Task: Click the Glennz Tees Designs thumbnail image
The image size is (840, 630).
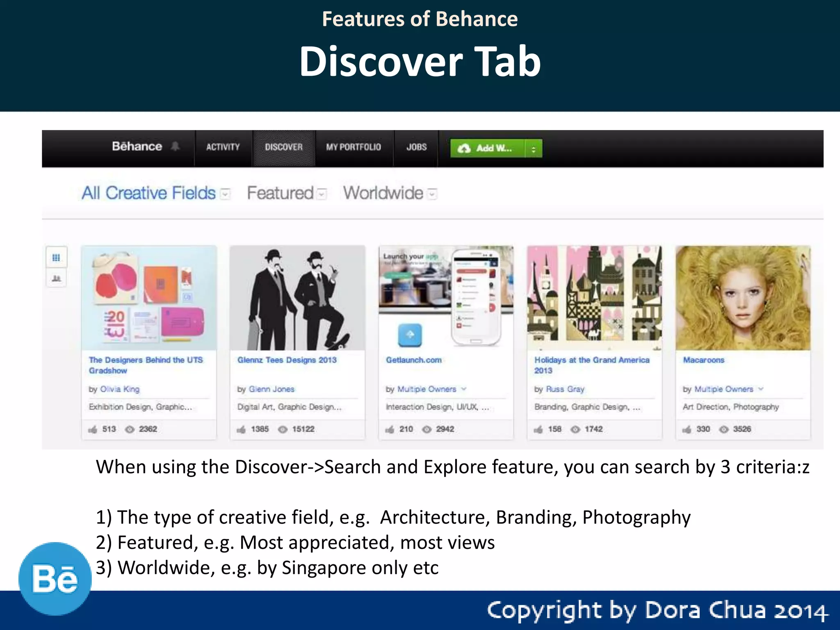Action: pos(297,298)
